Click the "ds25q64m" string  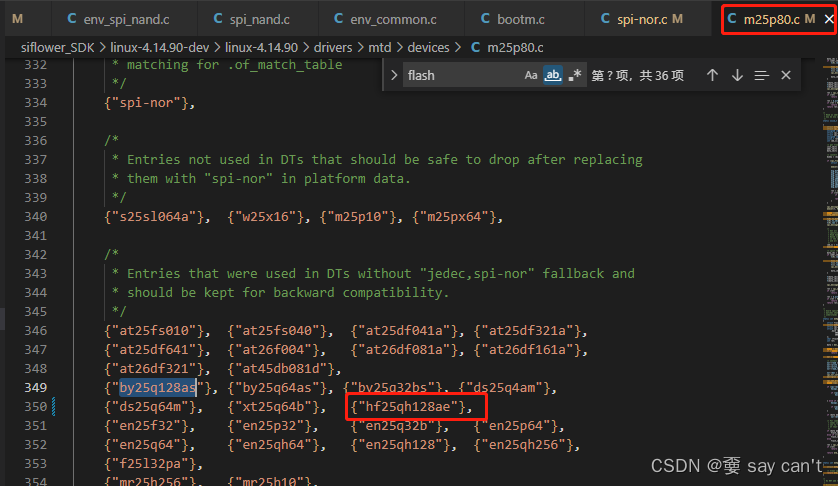pos(150,406)
